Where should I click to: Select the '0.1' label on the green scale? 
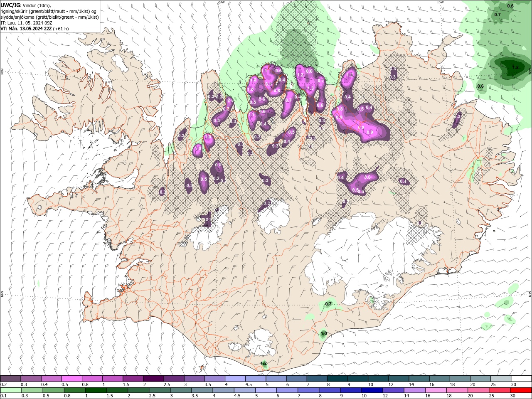4,396
